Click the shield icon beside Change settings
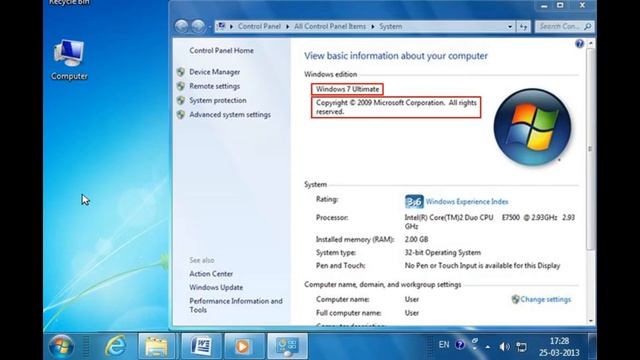The height and width of the screenshot is (360, 640). [x=515, y=299]
